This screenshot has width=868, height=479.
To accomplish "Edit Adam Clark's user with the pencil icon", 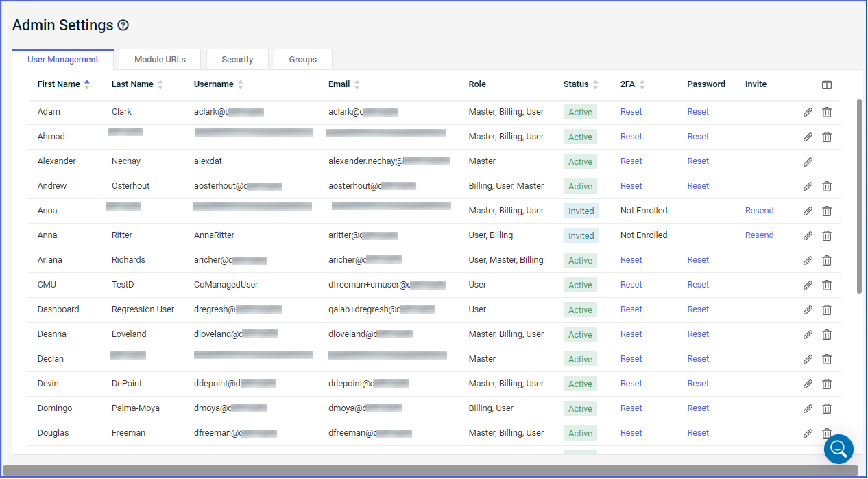I will (808, 112).
